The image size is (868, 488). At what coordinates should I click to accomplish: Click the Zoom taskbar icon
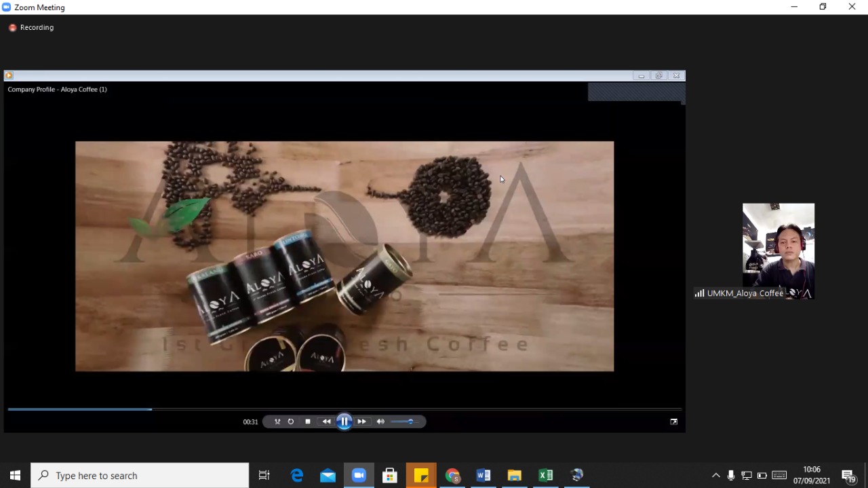[359, 476]
